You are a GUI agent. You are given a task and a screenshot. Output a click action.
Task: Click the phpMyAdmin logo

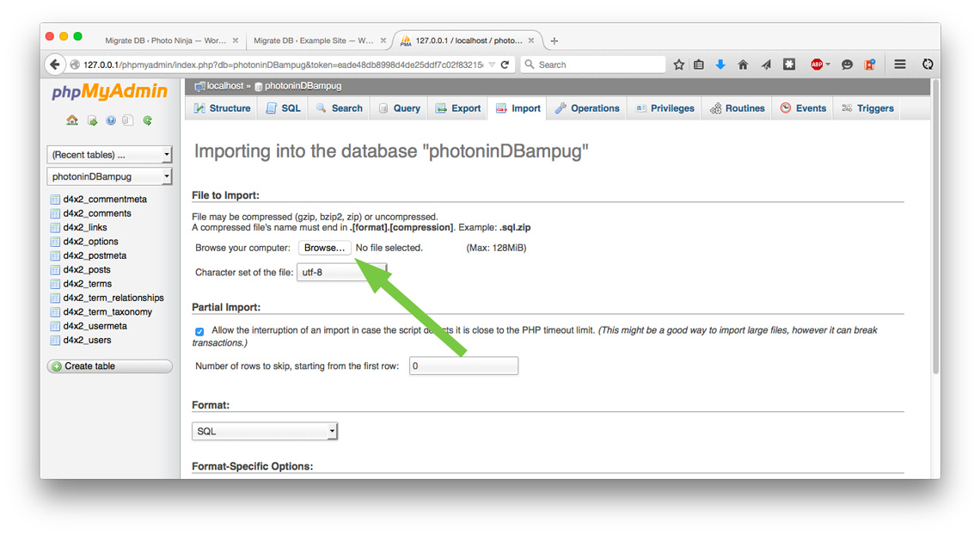109,92
